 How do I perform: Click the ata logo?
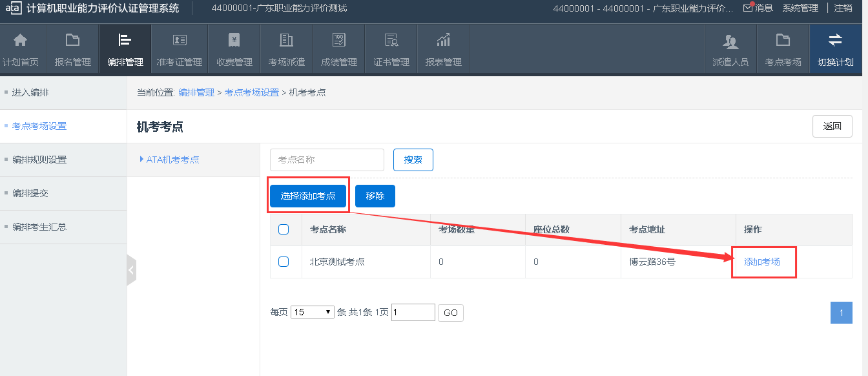pyautogui.click(x=14, y=8)
